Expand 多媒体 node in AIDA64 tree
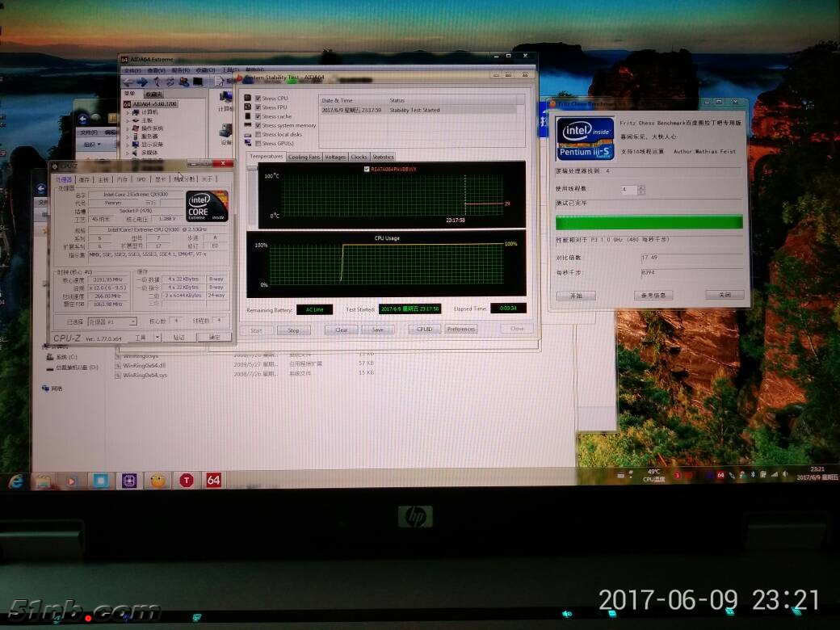This screenshot has width=840, height=630. click(128, 153)
